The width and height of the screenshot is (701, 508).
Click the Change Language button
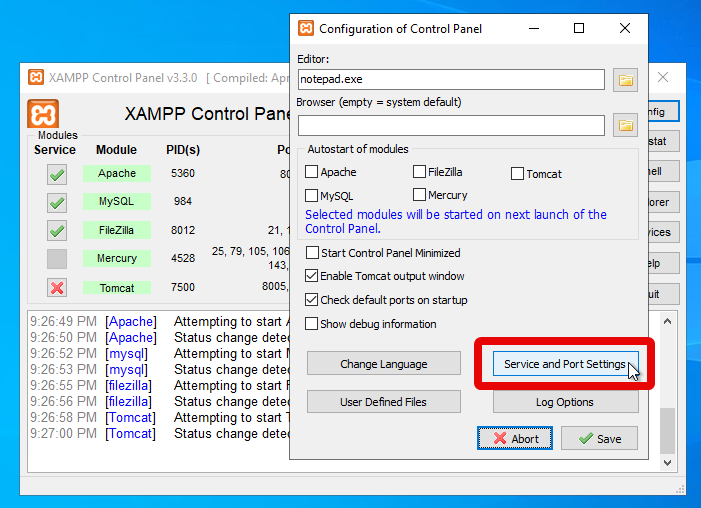[384, 364]
